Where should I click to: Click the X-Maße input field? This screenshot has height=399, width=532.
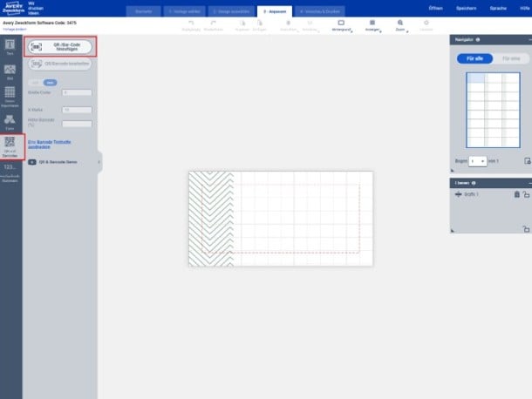77,110
